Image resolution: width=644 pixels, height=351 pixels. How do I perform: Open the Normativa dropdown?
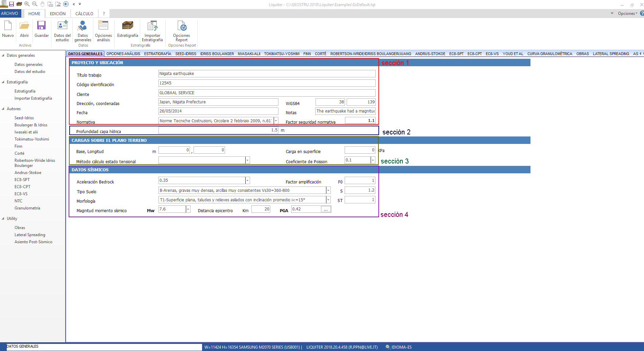276,121
